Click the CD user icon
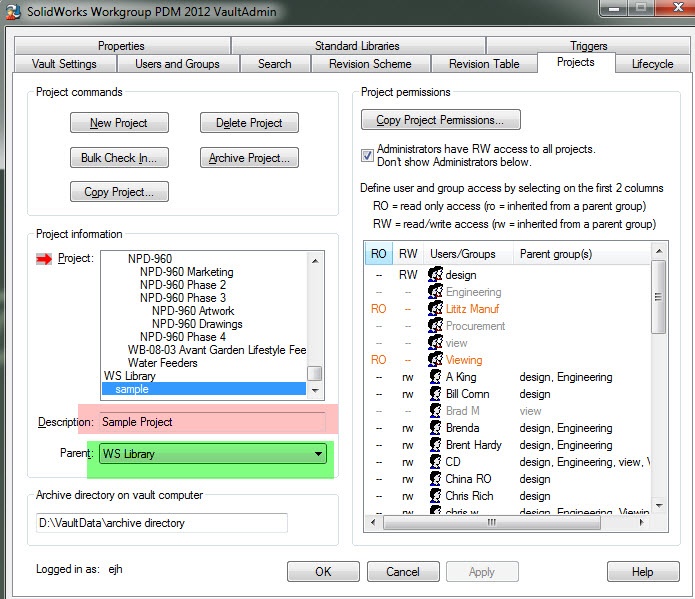 (435, 462)
